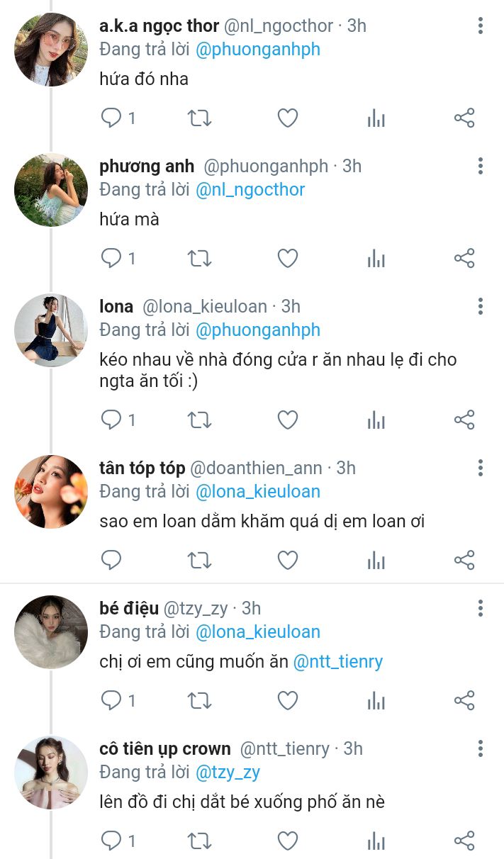Viewport: 504px width, 859px height.
Task: Open @nl_ngocthor replying-to link
Action: (x=250, y=190)
